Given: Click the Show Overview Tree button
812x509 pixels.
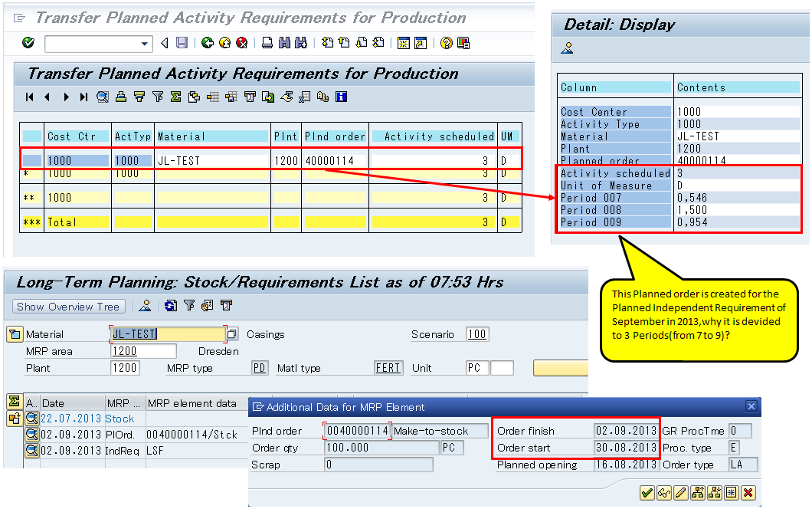Looking at the screenshot, I should 68,307.
